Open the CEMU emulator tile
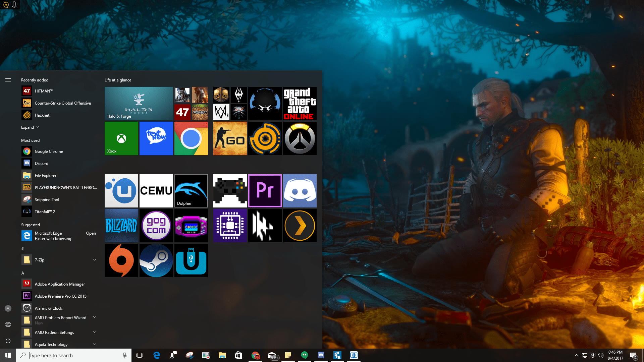This screenshot has width=644, height=362. click(156, 191)
